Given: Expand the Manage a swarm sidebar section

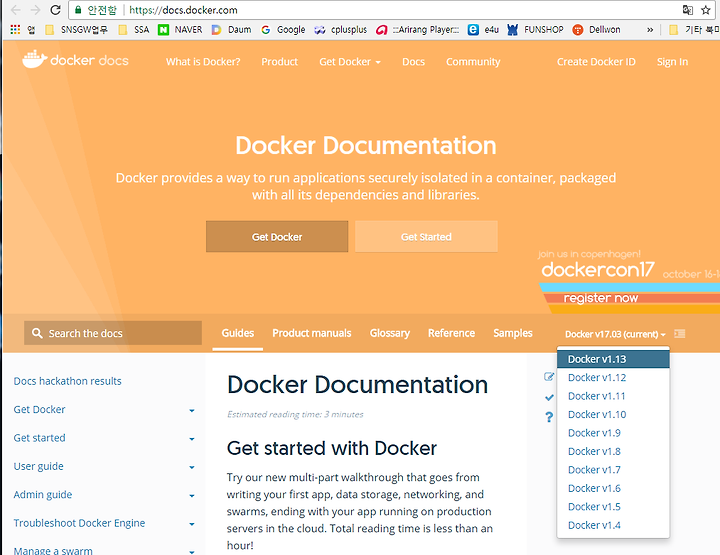Looking at the screenshot, I should (192, 551).
